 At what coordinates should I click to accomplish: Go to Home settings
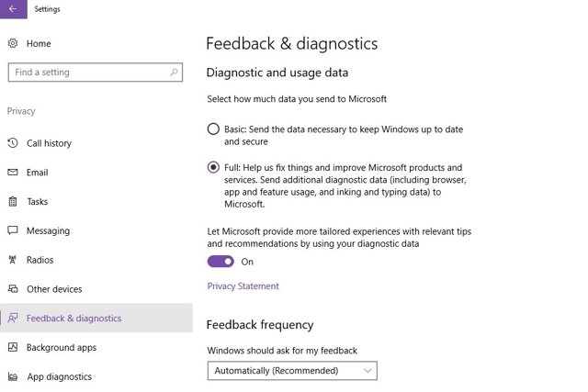click(39, 43)
